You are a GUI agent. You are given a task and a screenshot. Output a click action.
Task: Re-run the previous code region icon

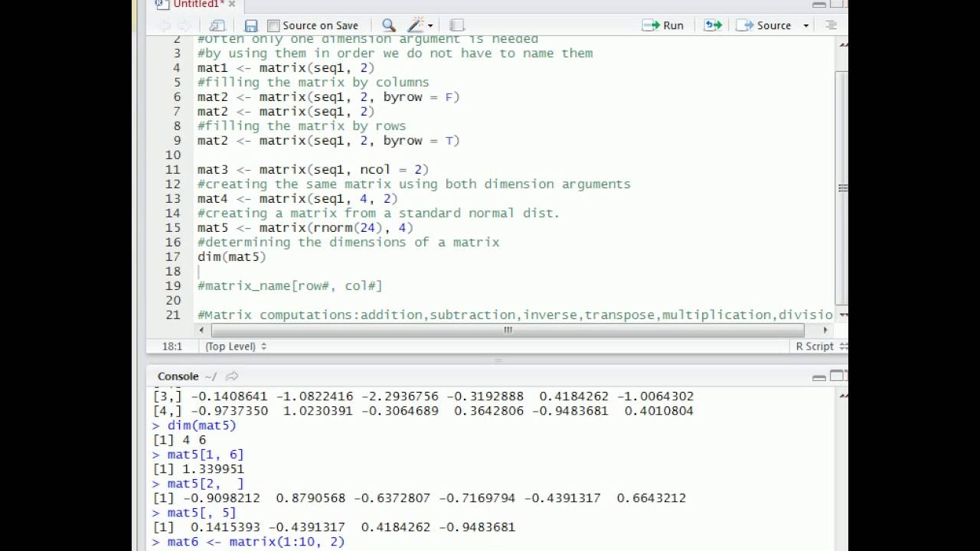(x=713, y=25)
